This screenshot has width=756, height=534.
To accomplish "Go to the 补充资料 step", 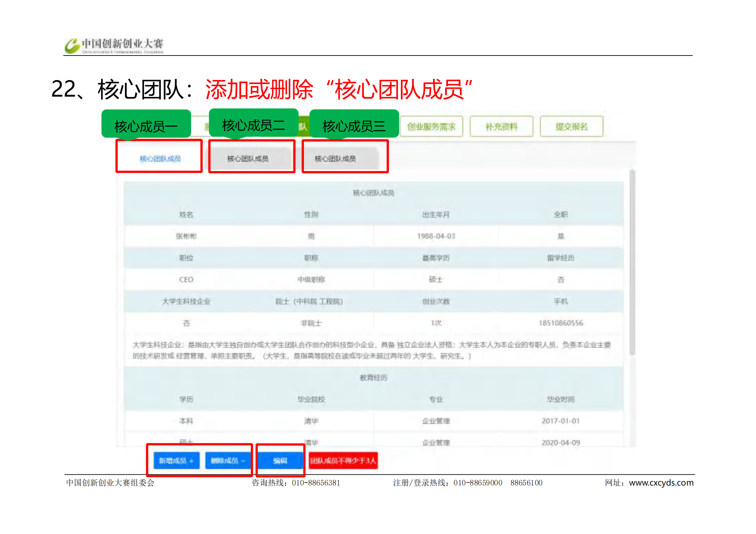I will click(501, 127).
